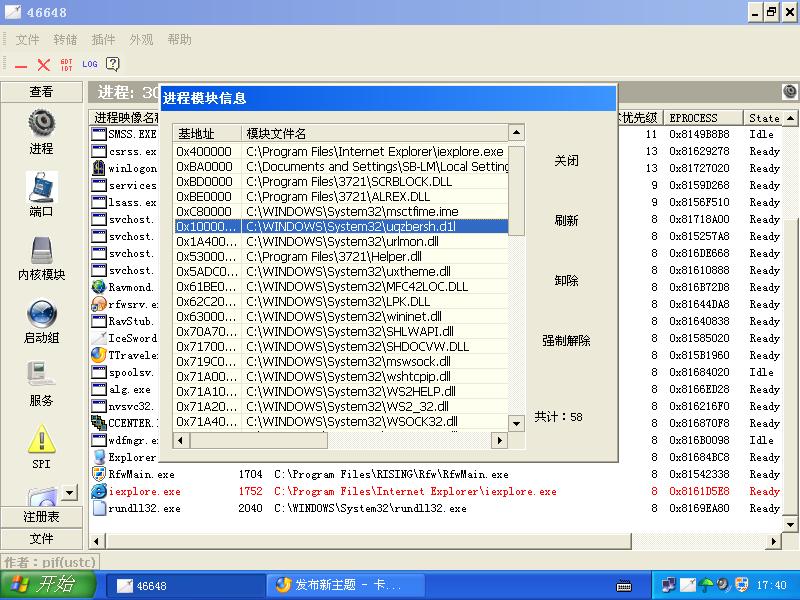Click module list scroll up arrow
The width and height of the screenshot is (800, 600).
click(x=516, y=133)
